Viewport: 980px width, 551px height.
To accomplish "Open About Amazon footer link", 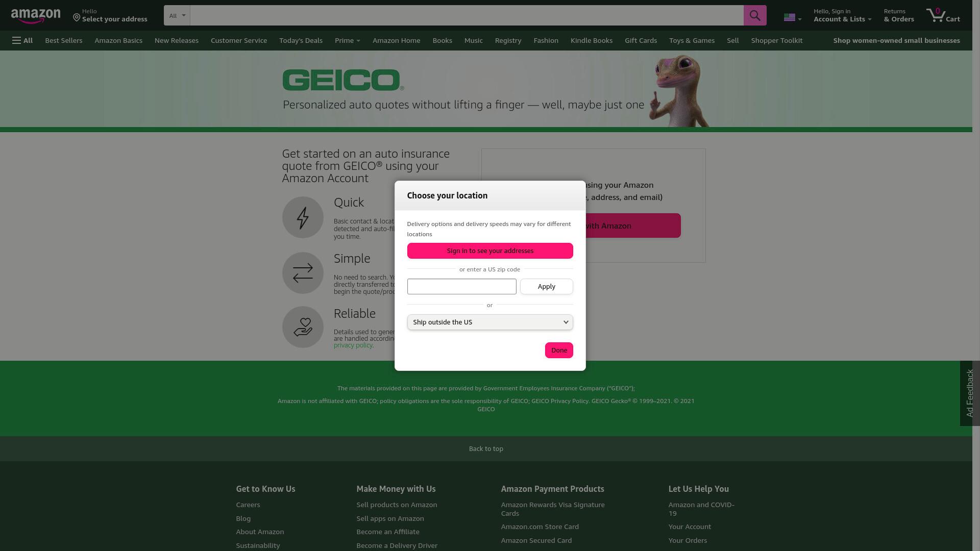I will click(260, 532).
